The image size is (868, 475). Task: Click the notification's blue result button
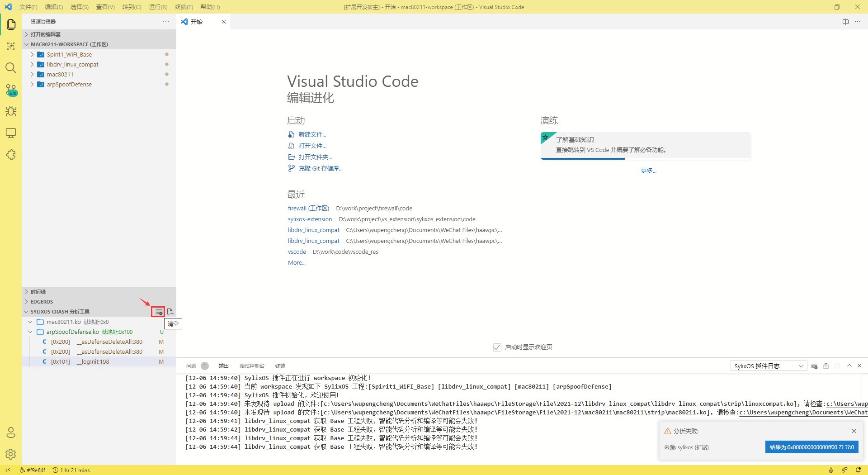coord(812,447)
